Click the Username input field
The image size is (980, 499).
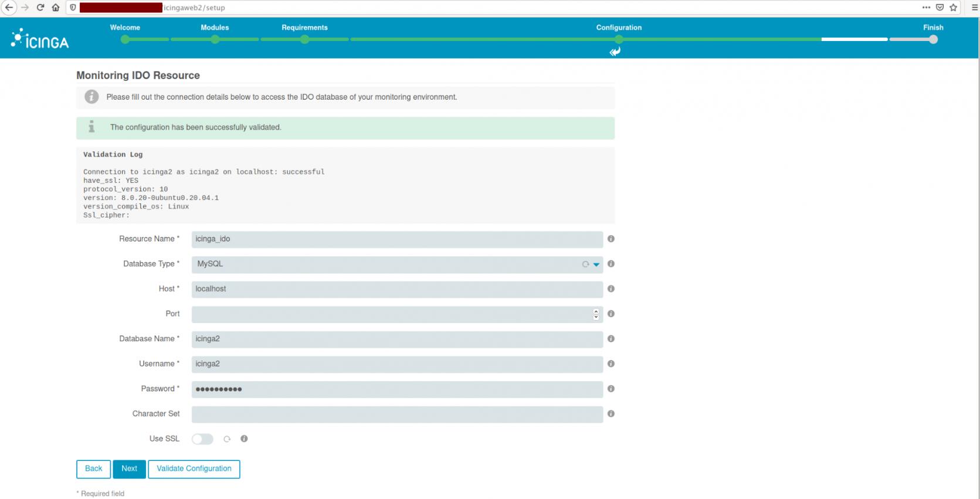tap(397, 364)
